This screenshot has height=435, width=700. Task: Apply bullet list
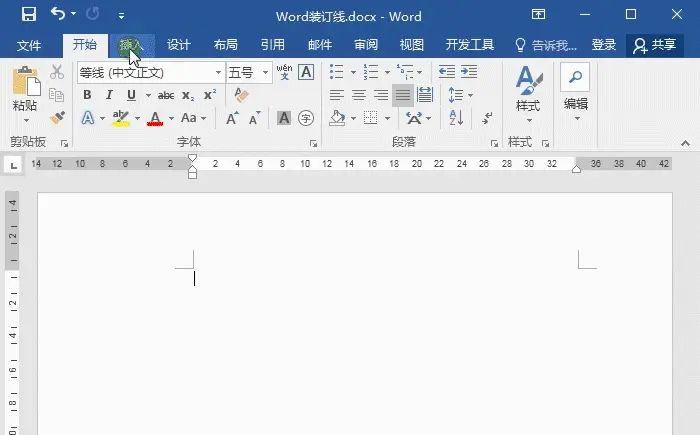(x=336, y=71)
